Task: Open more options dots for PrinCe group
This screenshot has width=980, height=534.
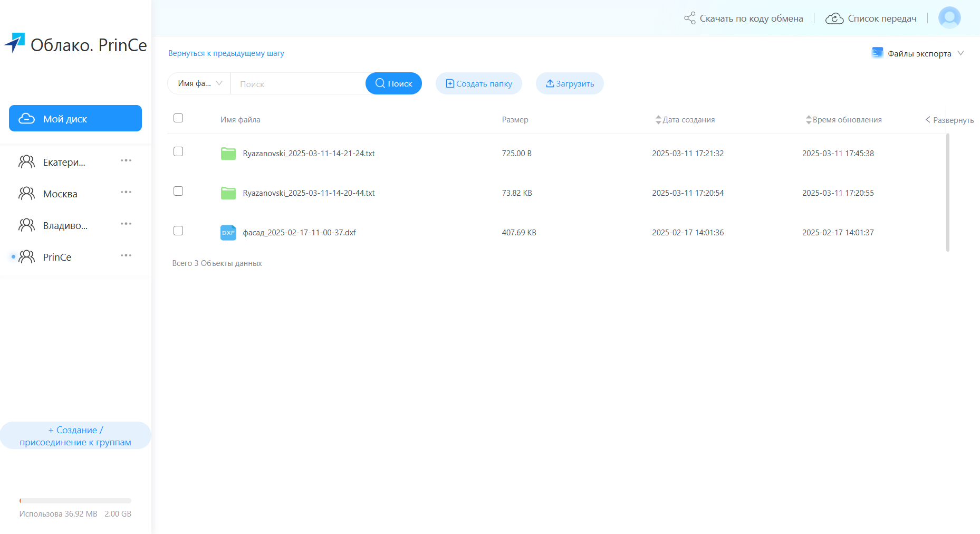Action: pos(126,256)
